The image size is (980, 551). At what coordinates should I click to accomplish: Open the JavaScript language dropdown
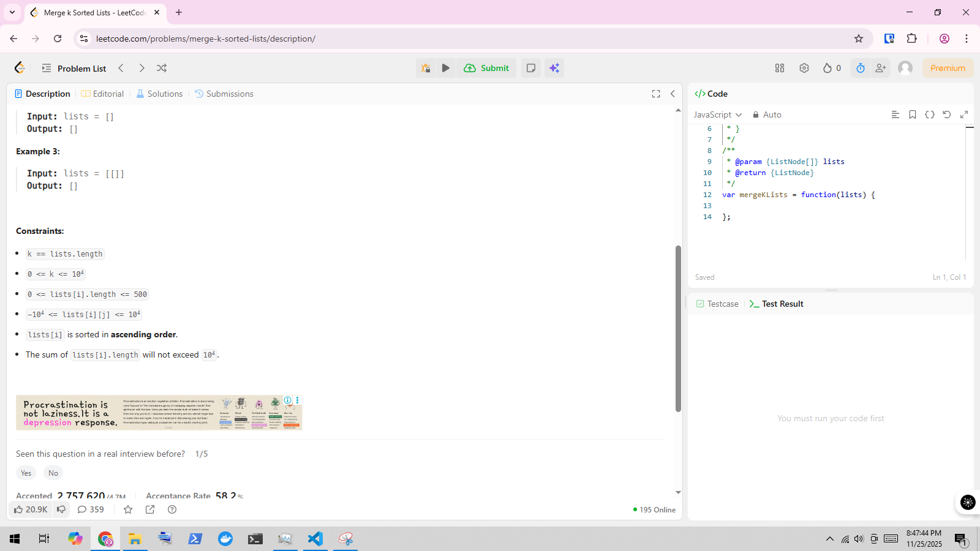[717, 114]
